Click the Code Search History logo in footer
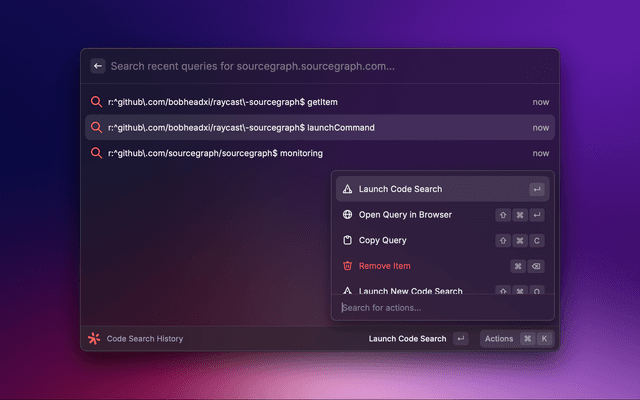This screenshot has height=400, width=640. click(94, 339)
